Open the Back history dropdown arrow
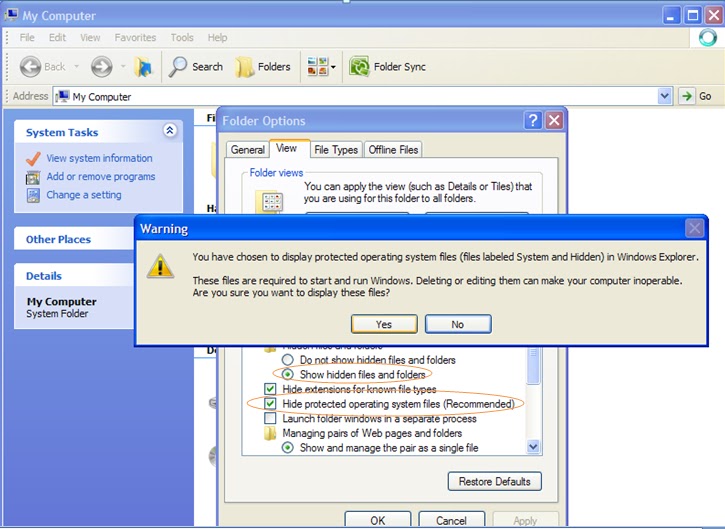This screenshot has width=725, height=529. click(77, 67)
